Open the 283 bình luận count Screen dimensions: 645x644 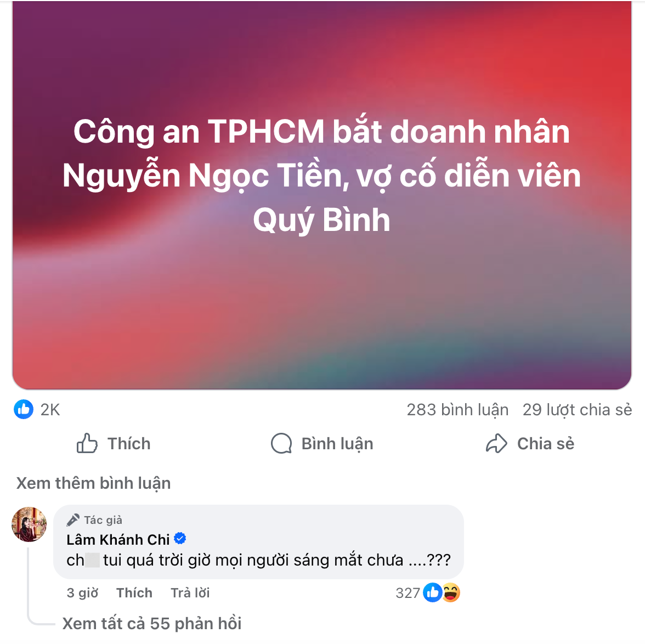(457, 410)
